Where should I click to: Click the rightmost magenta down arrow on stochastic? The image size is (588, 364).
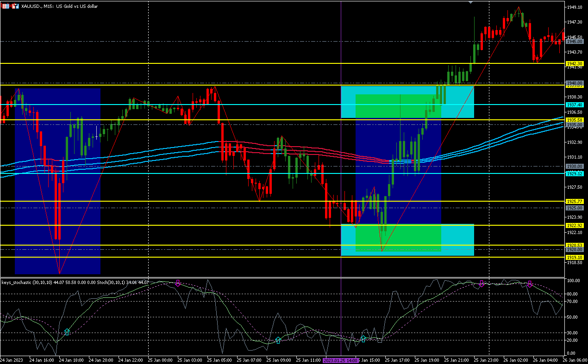click(x=530, y=284)
